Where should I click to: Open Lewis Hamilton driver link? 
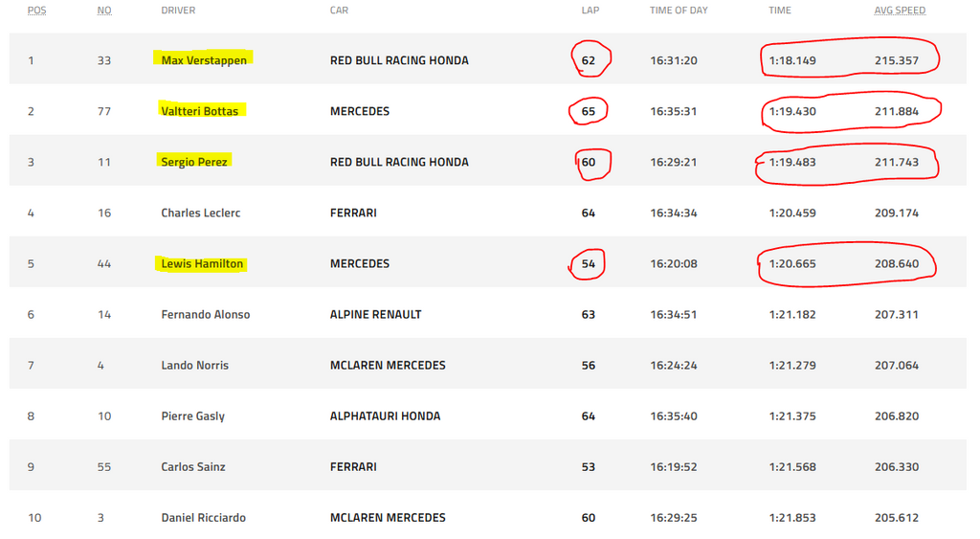[x=202, y=263]
